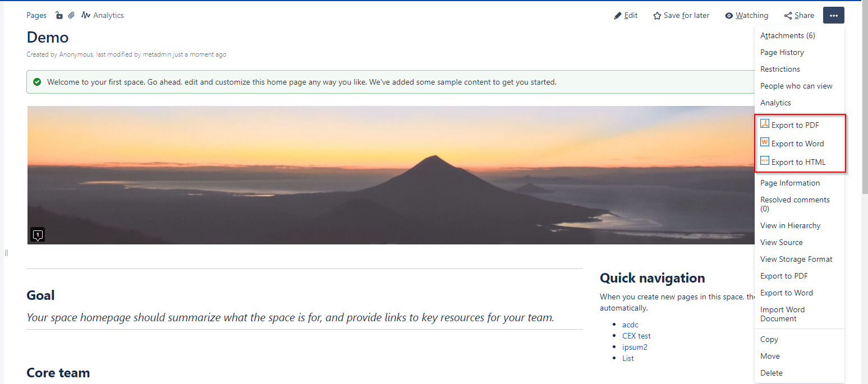Choose Export to PDF with icon

[800, 125]
